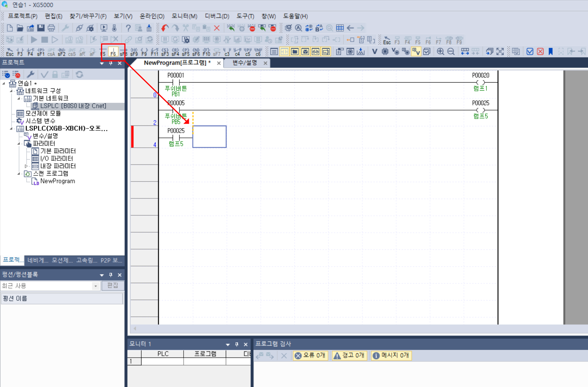Open the 모니터 1 panel options dropdown arrow
Viewport: 588px width, 387px height.
pyautogui.click(x=228, y=344)
